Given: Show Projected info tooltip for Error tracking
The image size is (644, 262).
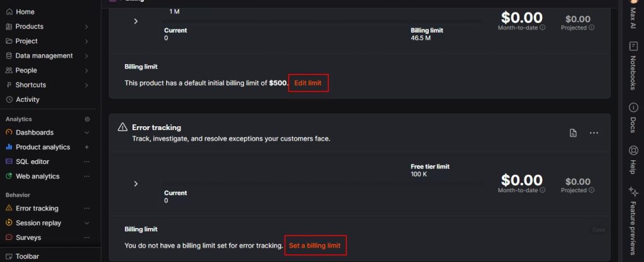Looking at the screenshot, I should [x=591, y=190].
